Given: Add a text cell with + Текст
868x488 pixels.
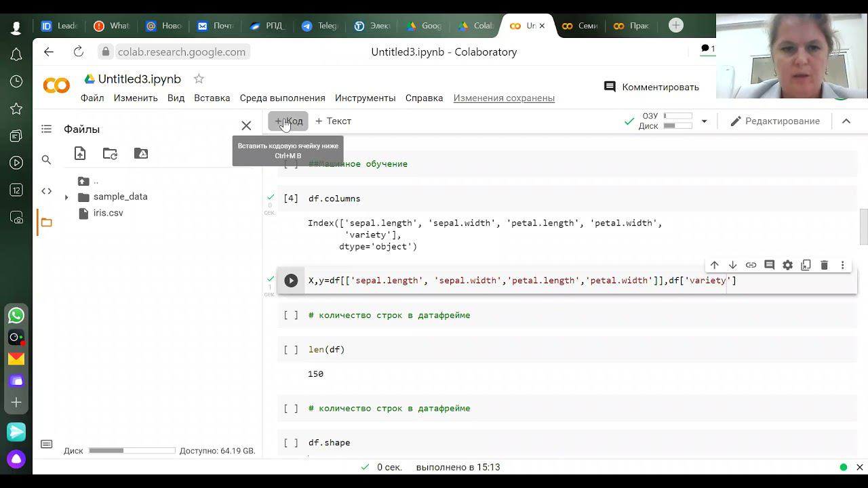Looking at the screenshot, I should point(333,121).
